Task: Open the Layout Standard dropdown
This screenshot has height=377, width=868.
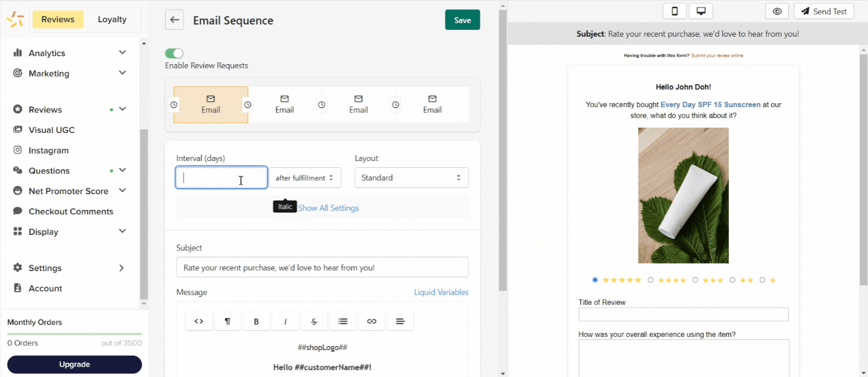Action: point(411,178)
